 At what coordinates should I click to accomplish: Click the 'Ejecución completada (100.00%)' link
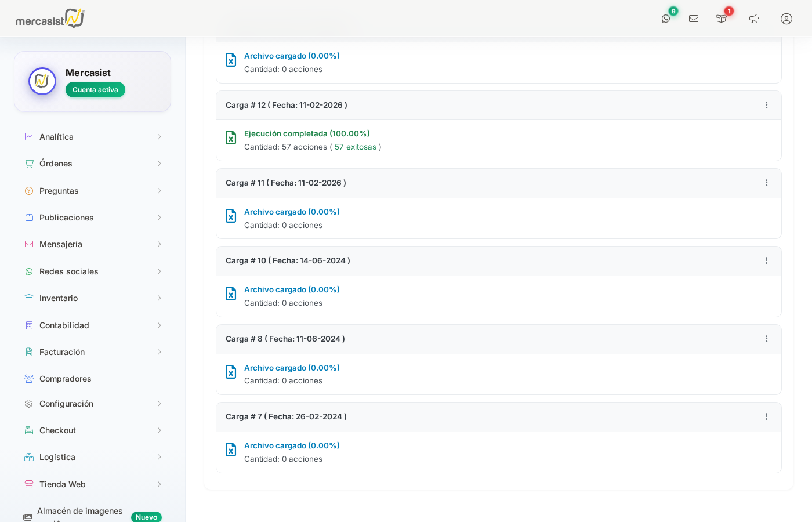[307, 133]
